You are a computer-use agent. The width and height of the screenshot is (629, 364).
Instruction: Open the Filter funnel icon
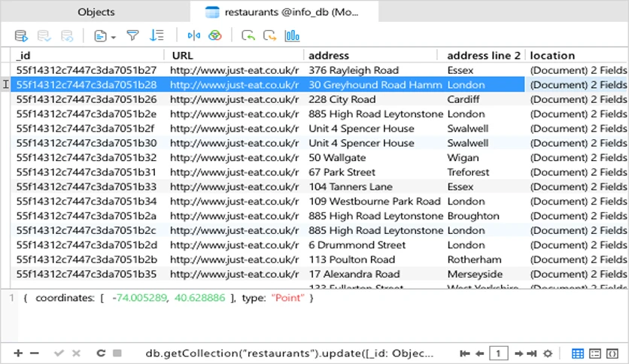coord(132,35)
